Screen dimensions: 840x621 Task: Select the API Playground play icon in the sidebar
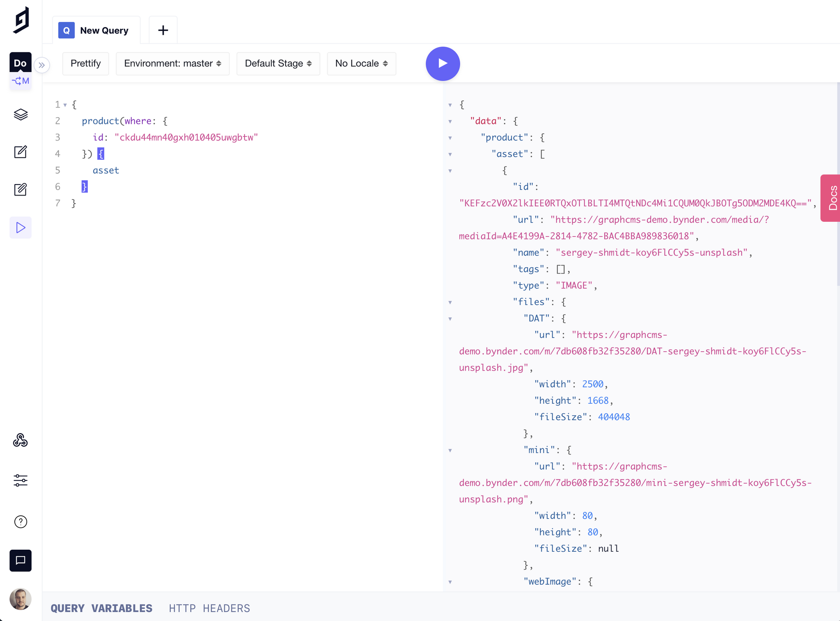click(21, 227)
